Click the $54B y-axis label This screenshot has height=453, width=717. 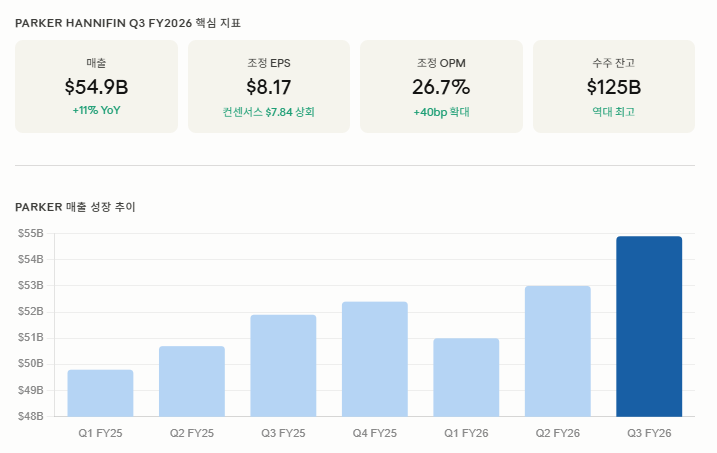point(31,260)
